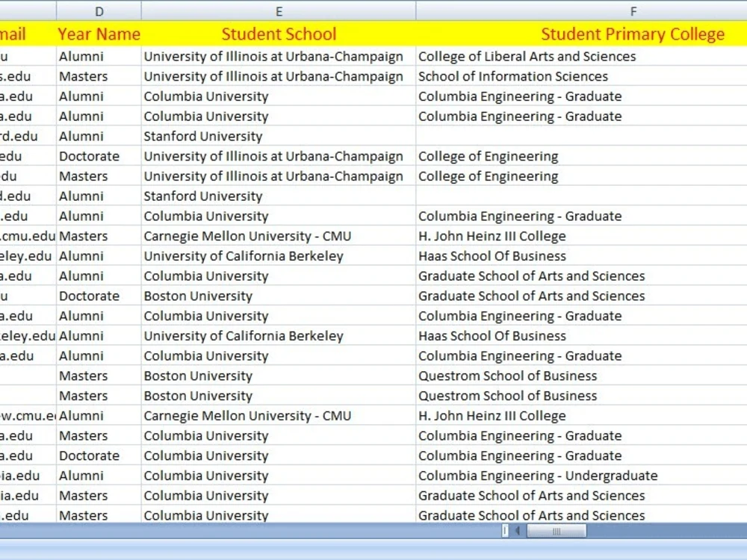This screenshot has height=560, width=747.
Task: Select the '.cmu.edu' email cell
Action: pos(28,236)
